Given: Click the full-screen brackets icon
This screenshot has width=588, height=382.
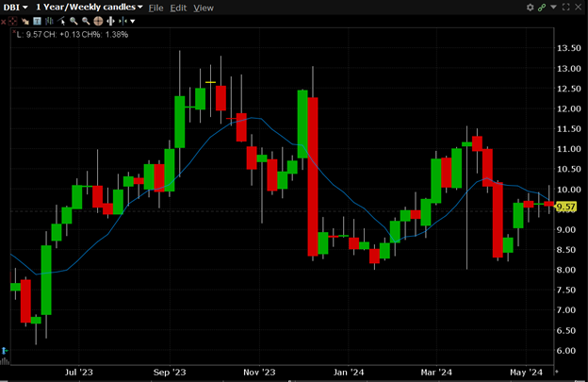Looking at the screenshot, I should [566, 8].
